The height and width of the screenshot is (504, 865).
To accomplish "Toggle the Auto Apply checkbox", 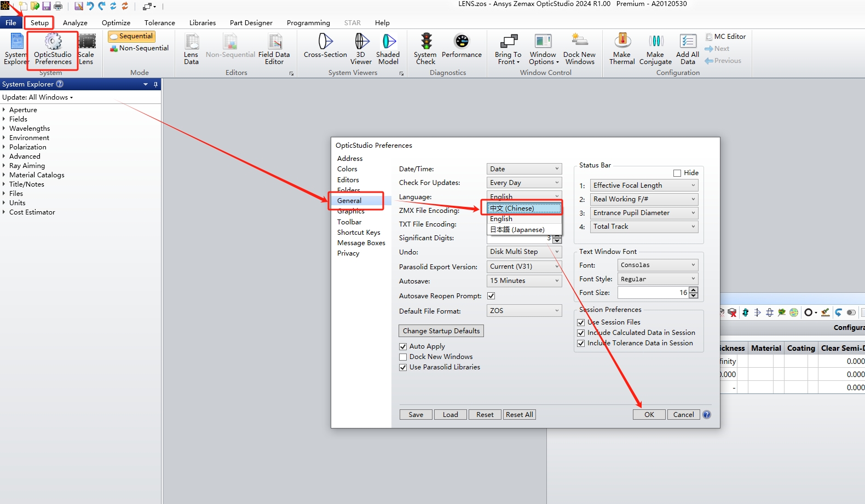I will [403, 346].
